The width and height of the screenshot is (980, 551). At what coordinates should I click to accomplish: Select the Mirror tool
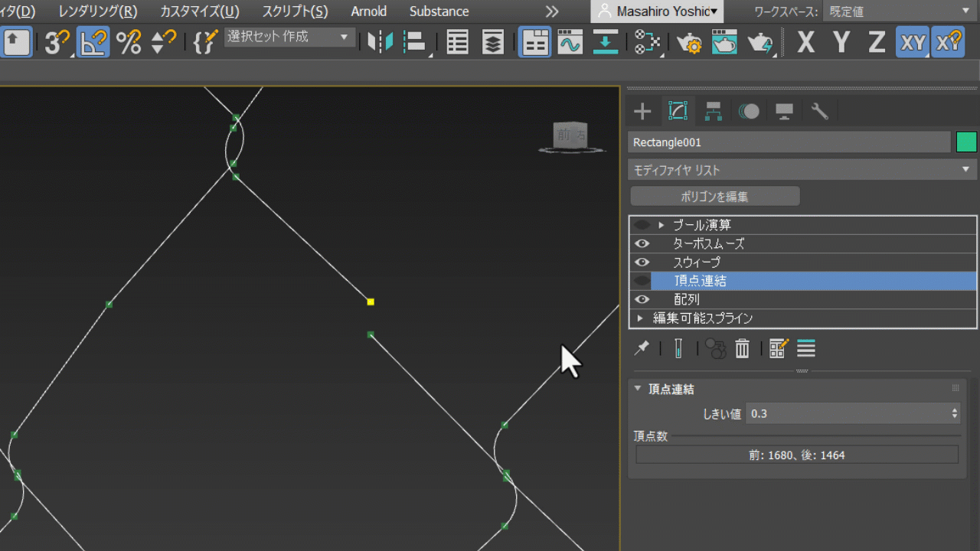380,42
